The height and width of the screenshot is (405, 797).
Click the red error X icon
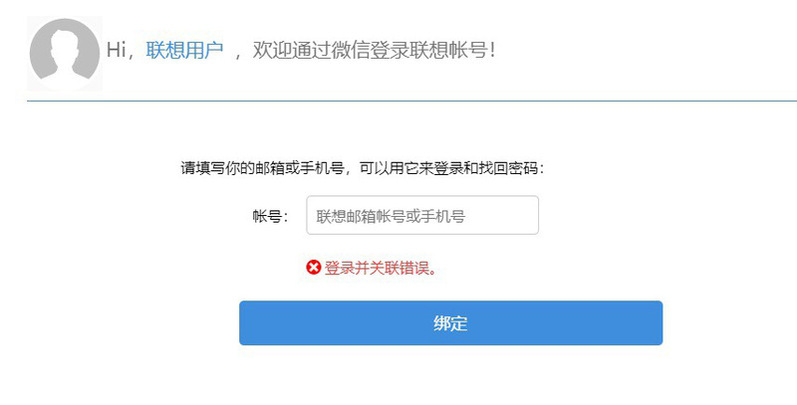point(314,267)
